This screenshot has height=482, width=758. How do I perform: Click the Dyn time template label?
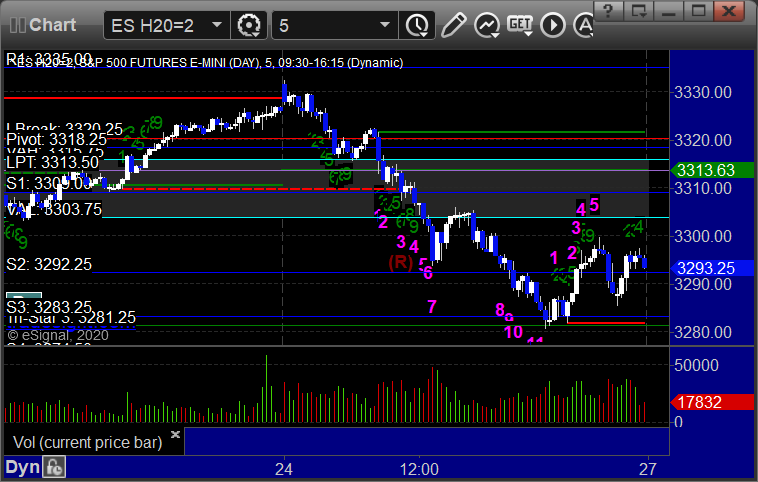22,467
